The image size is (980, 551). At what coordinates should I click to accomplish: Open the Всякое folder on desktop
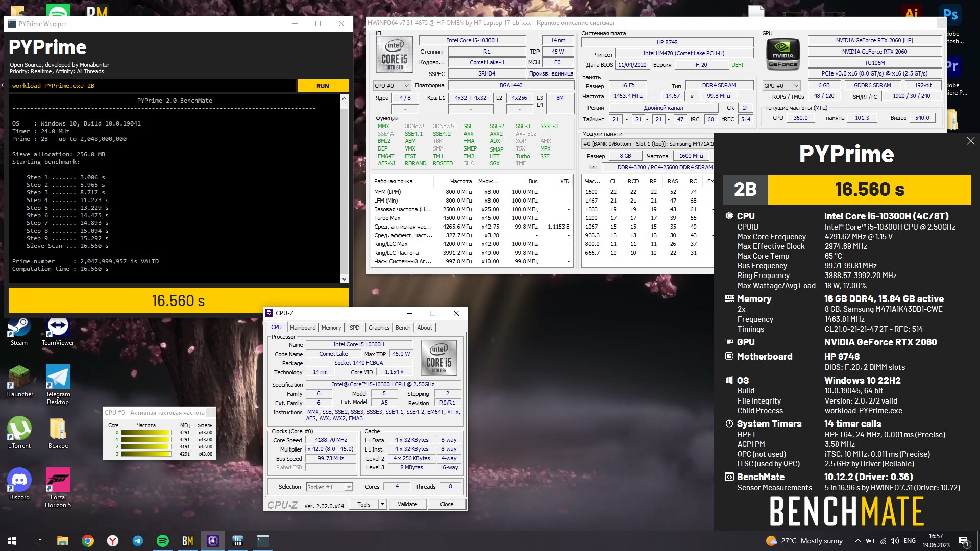[x=58, y=433]
